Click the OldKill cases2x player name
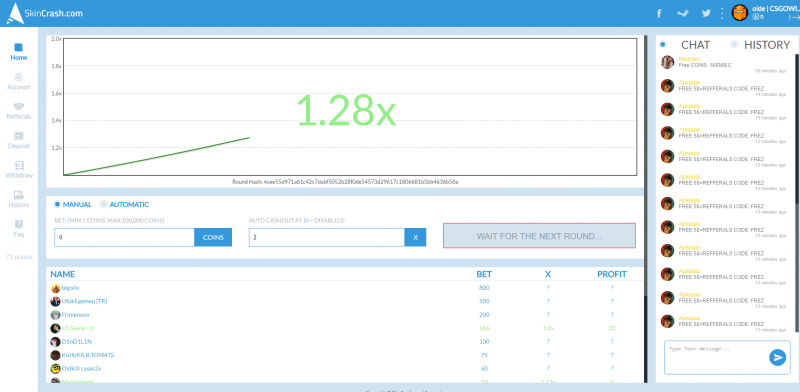The width and height of the screenshot is (800, 392). [x=81, y=369]
